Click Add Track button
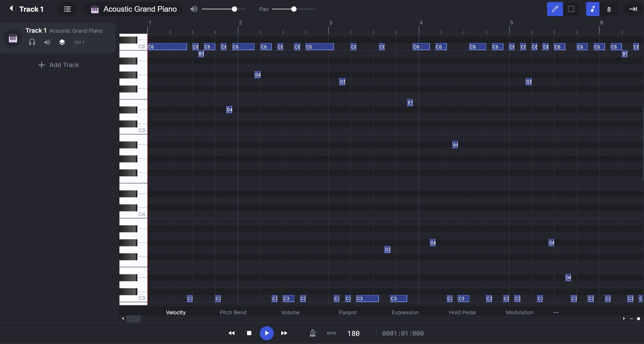The image size is (644, 344). coord(59,65)
